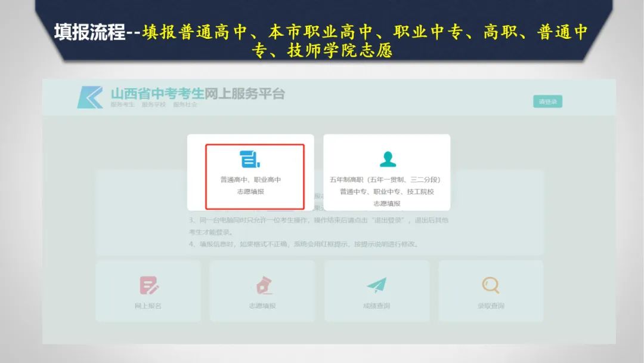Open the 志愿填报 tile
The height and width of the screenshot is (363, 644).
262,291
